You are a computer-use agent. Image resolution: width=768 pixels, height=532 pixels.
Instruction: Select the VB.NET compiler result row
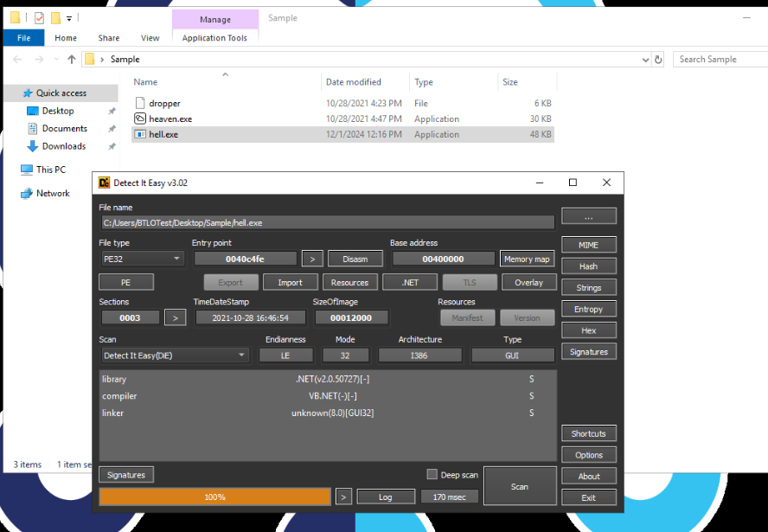[328, 396]
